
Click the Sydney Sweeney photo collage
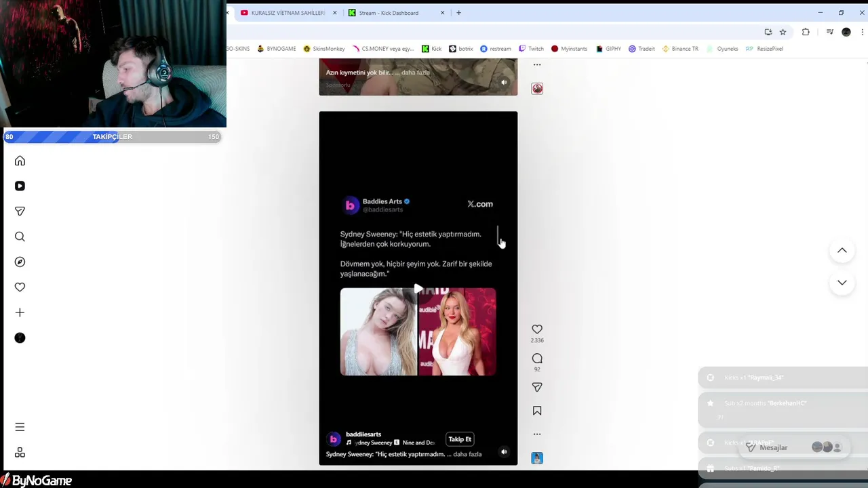(x=418, y=331)
